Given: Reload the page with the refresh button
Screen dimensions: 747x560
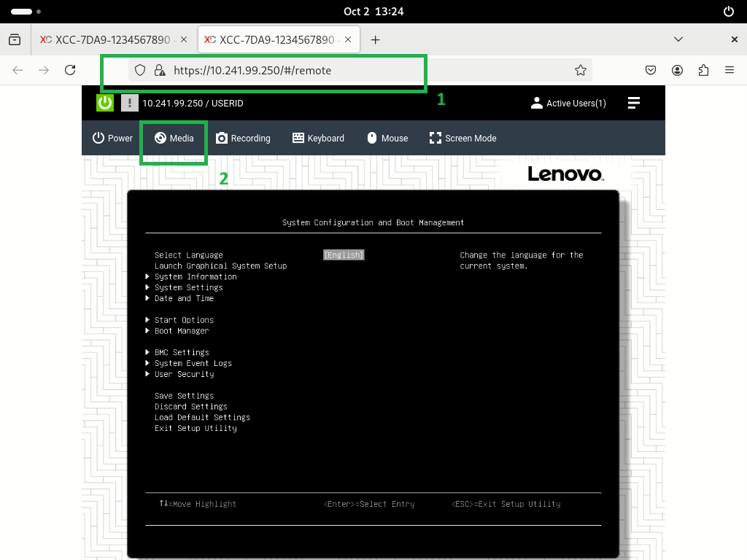Looking at the screenshot, I should [70, 70].
